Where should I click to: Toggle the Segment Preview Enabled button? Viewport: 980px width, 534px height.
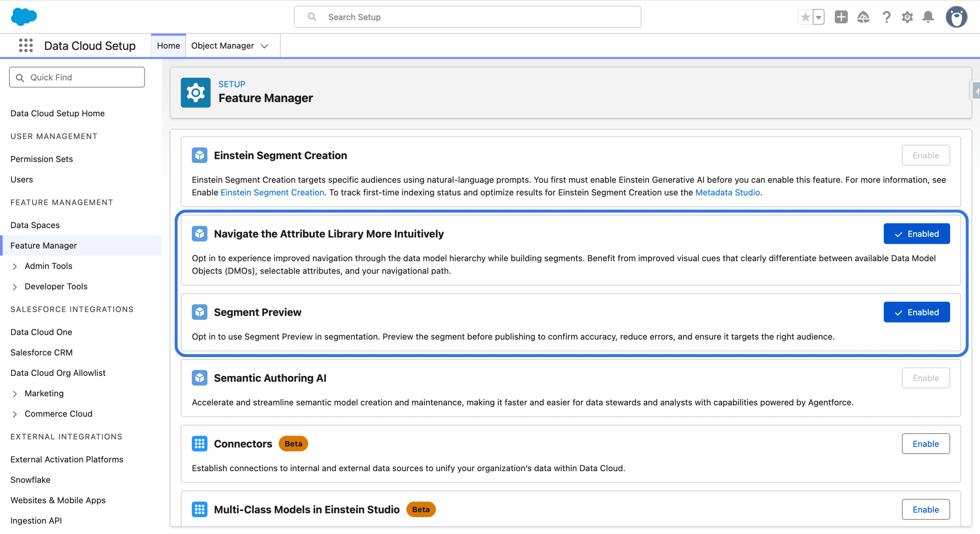916,312
